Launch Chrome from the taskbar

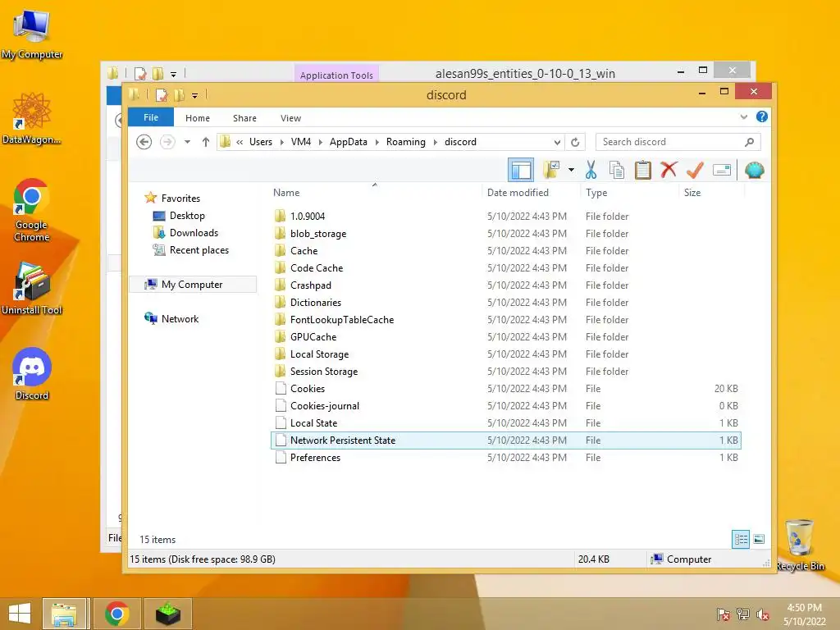point(116,614)
